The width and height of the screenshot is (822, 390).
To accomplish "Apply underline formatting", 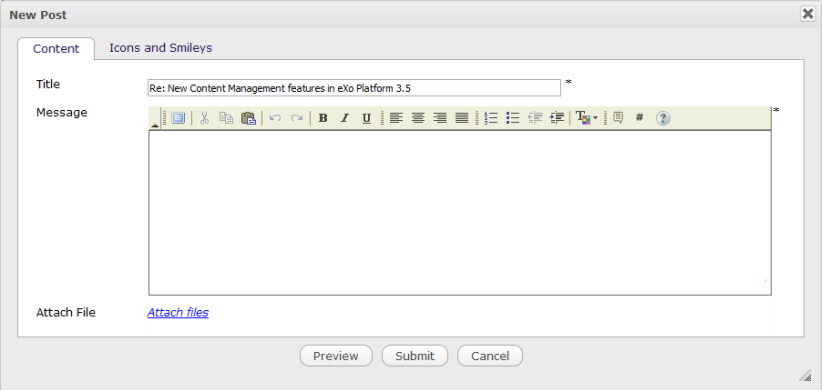I will tap(366, 118).
